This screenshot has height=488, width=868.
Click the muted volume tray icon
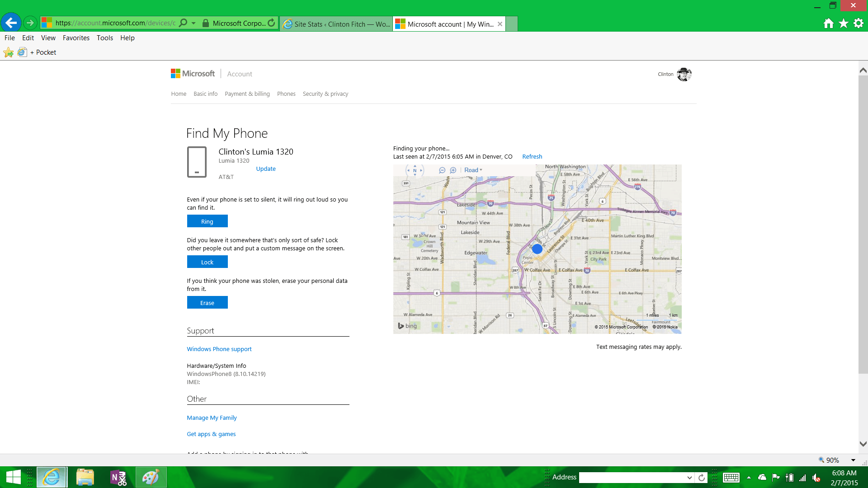(x=816, y=478)
